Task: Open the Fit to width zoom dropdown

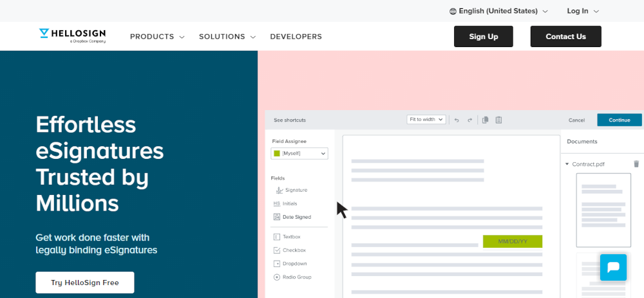Action: tap(426, 120)
